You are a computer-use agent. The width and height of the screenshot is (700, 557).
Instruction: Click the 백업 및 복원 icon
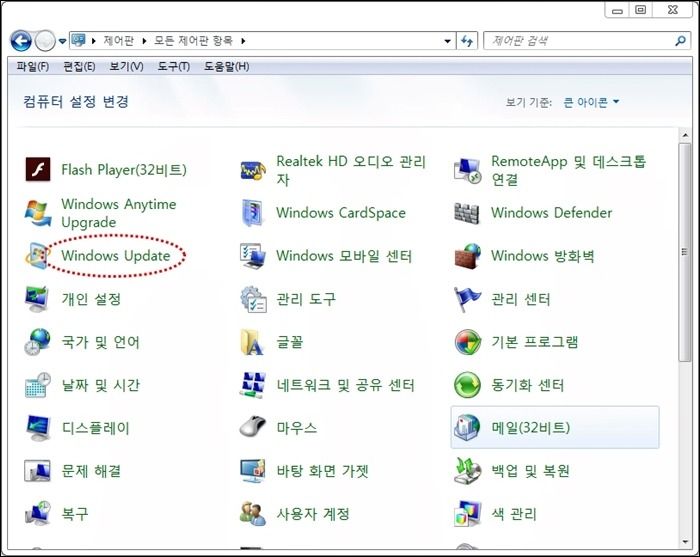coord(467,471)
